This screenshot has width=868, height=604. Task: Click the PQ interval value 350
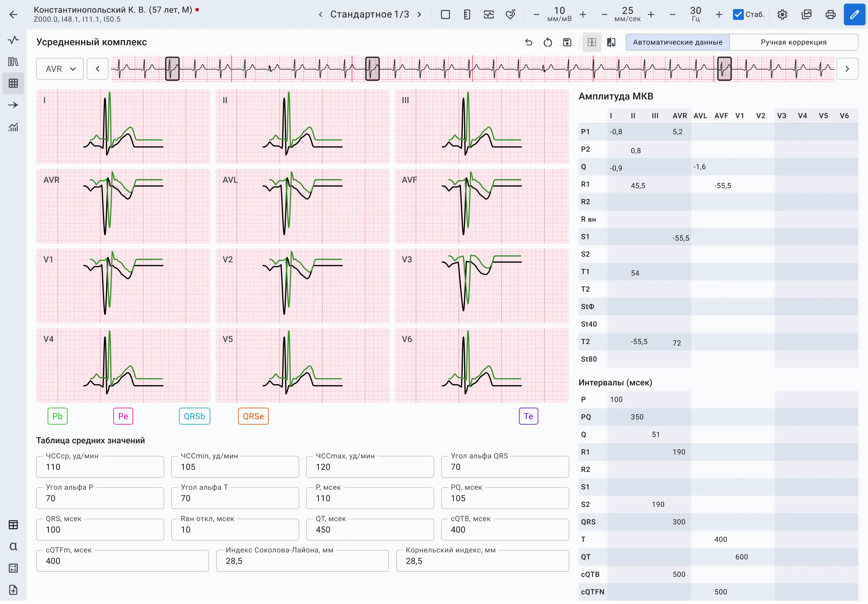pos(637,417)
